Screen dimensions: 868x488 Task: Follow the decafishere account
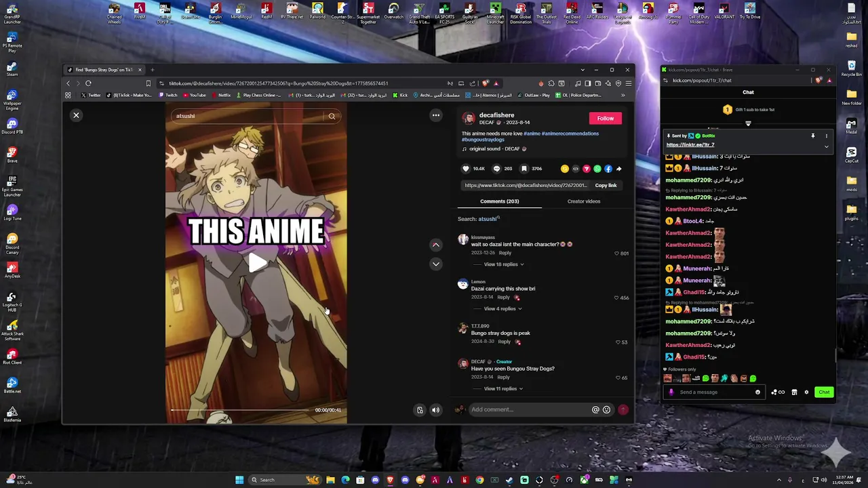click(606, 118)
